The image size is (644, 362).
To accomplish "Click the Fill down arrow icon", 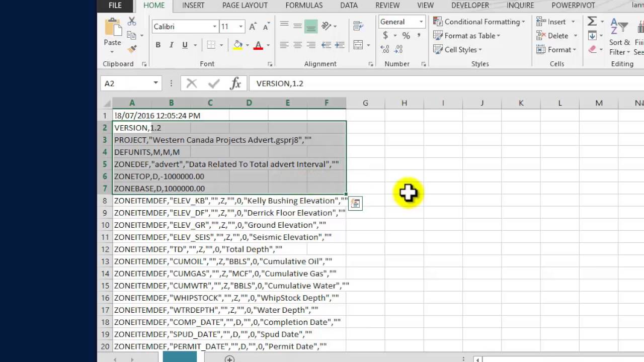I will (592, 36).
